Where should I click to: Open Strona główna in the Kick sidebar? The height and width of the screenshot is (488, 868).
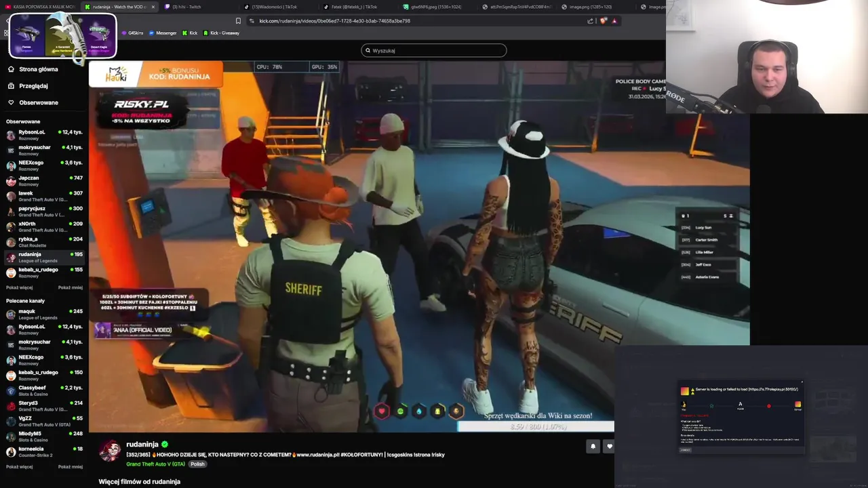pyautogui.click(x=39, y=69)
